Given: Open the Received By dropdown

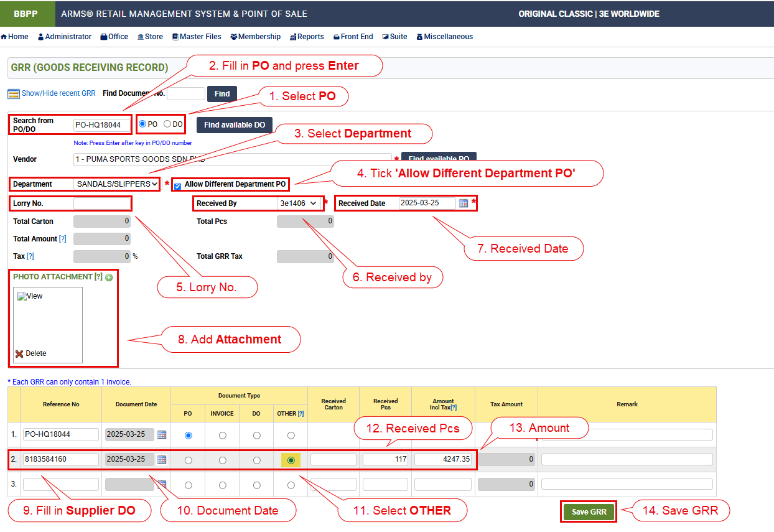Looking at the screenshot, I should click(299, 203).
